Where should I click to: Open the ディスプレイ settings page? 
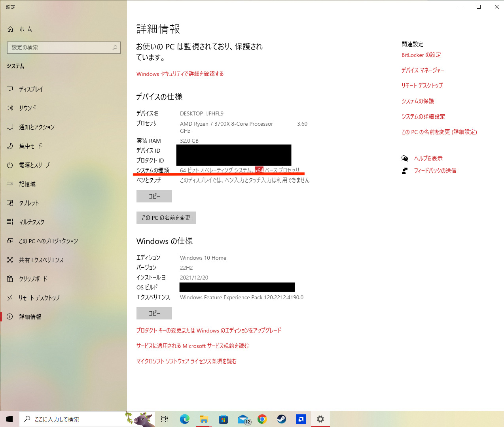(32, 89)
